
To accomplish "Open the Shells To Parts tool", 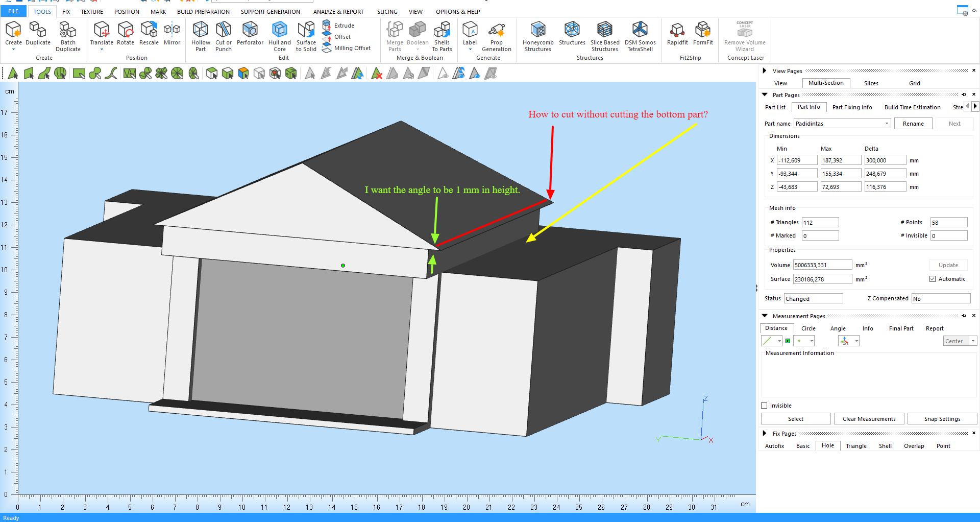I will click(x=442, y=36).
